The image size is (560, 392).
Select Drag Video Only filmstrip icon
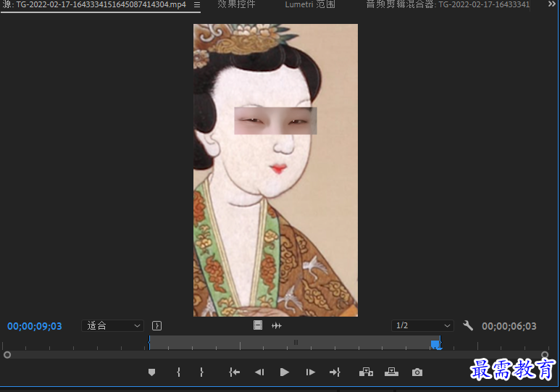point(258,325)
